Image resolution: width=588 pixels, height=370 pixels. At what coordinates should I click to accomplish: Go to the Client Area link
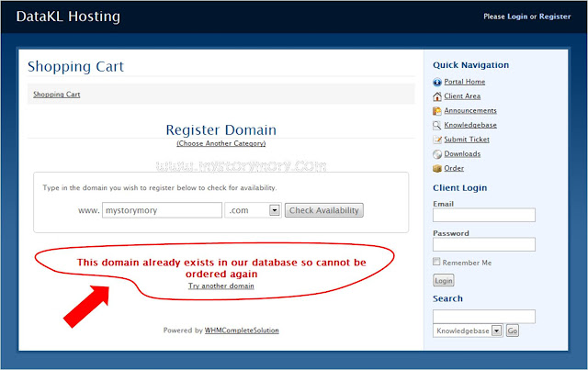tap(462, 96)
